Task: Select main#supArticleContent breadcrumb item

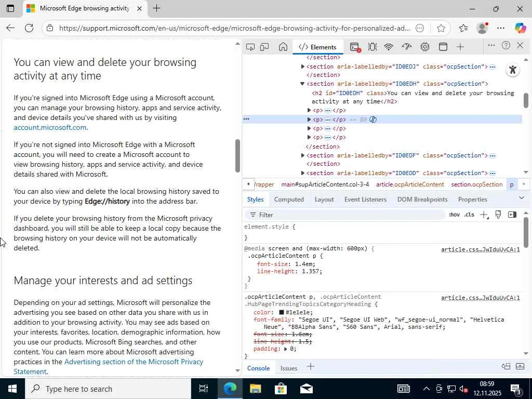Action: [325, 184]
